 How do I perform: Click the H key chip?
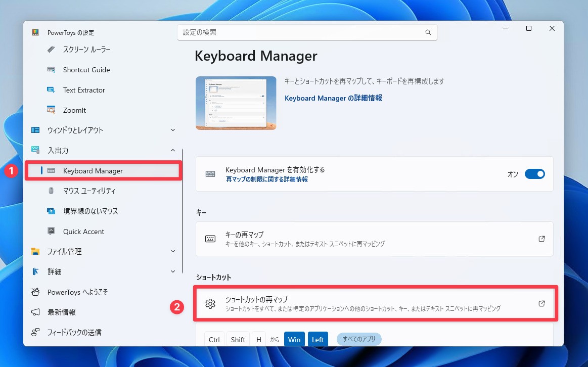click(259, 340)
